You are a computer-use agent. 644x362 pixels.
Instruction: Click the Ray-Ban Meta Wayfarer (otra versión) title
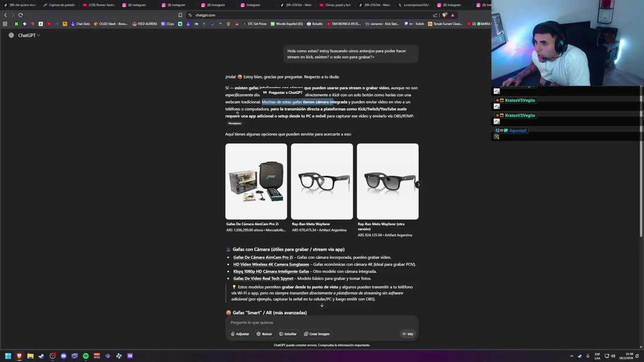point(381,226)
